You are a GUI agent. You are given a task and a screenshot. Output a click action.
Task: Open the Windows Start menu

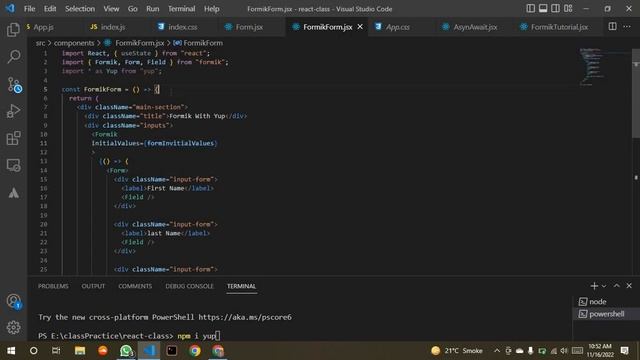tap(11, 351)
